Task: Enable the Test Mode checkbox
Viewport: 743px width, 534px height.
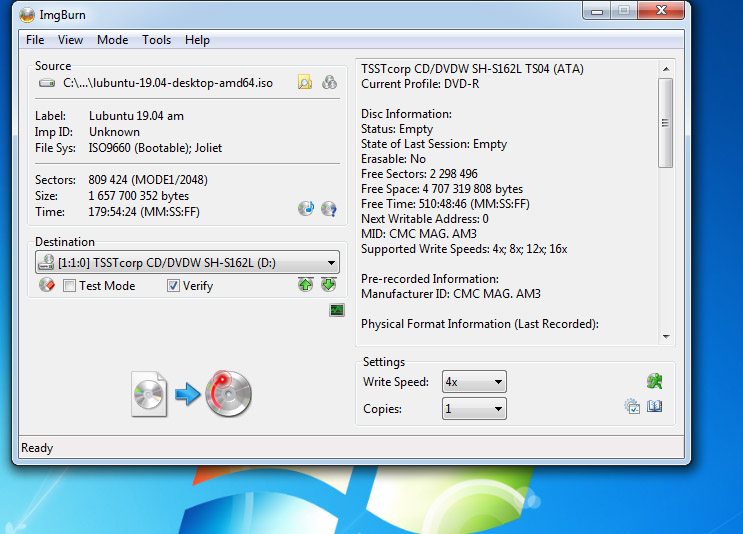Action: point(69,285)
